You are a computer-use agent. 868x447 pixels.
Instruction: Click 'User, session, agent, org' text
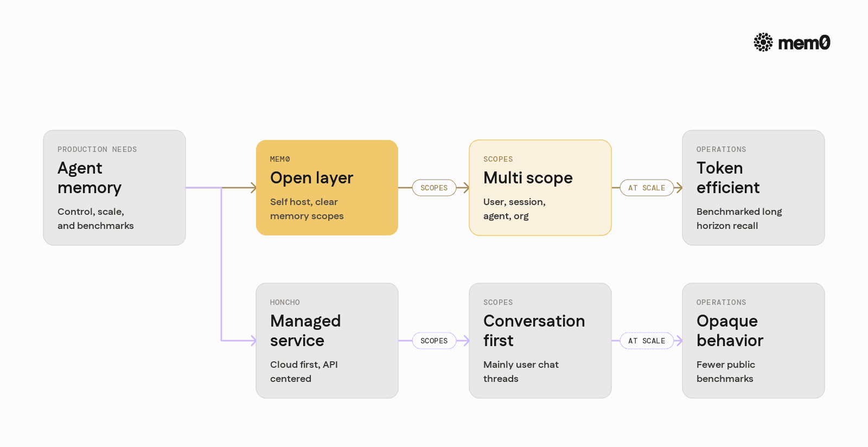514,209
